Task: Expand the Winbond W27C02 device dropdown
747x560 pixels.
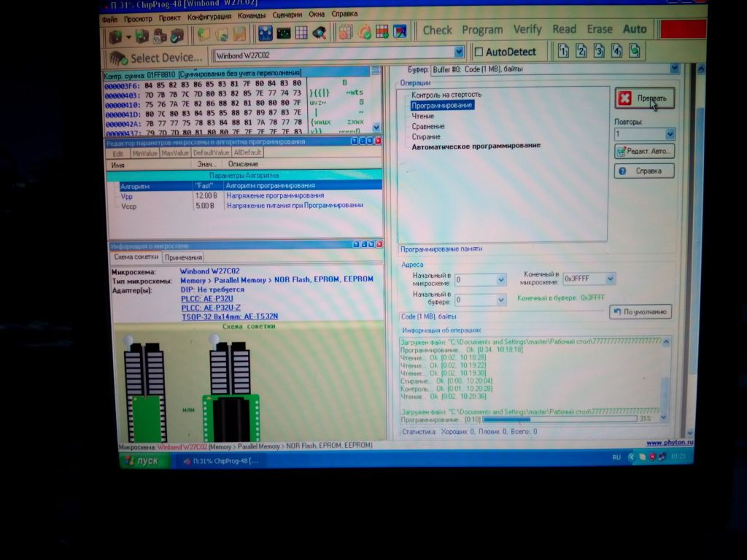Action: point(459,52)
